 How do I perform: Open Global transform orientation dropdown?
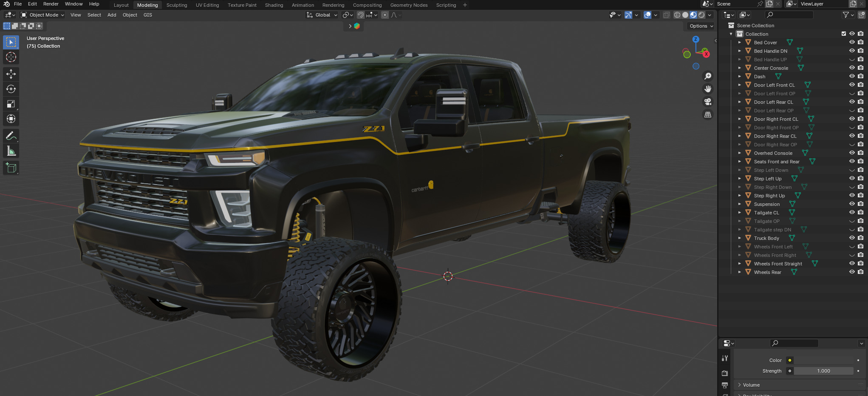click(x=322, y=15)
